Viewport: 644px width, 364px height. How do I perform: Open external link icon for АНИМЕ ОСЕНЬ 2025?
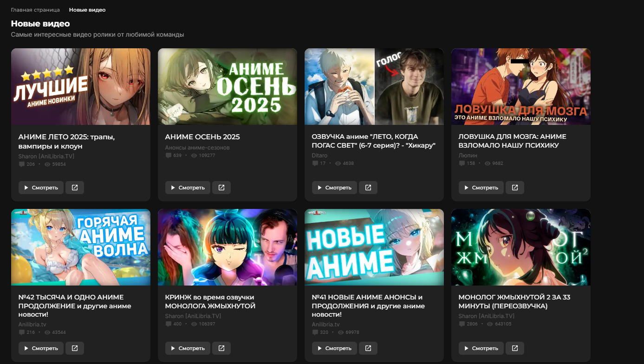[x=221, y=188]
